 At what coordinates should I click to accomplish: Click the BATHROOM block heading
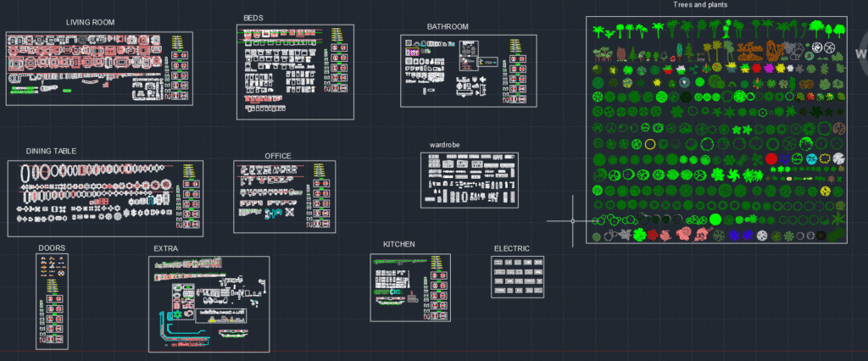[448, 26]
